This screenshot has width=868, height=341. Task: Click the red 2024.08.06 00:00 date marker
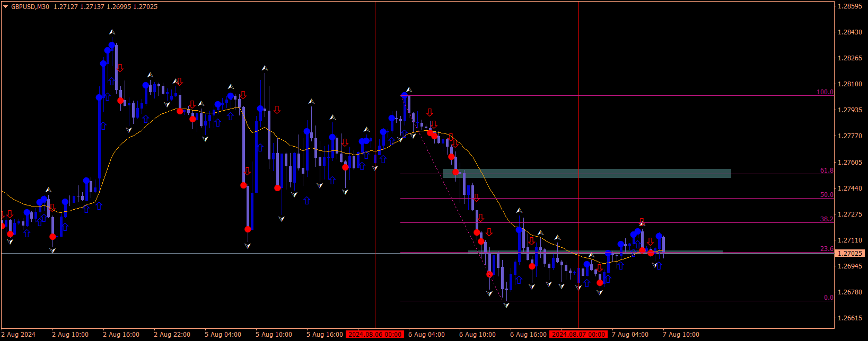click(x=375, y=335)
